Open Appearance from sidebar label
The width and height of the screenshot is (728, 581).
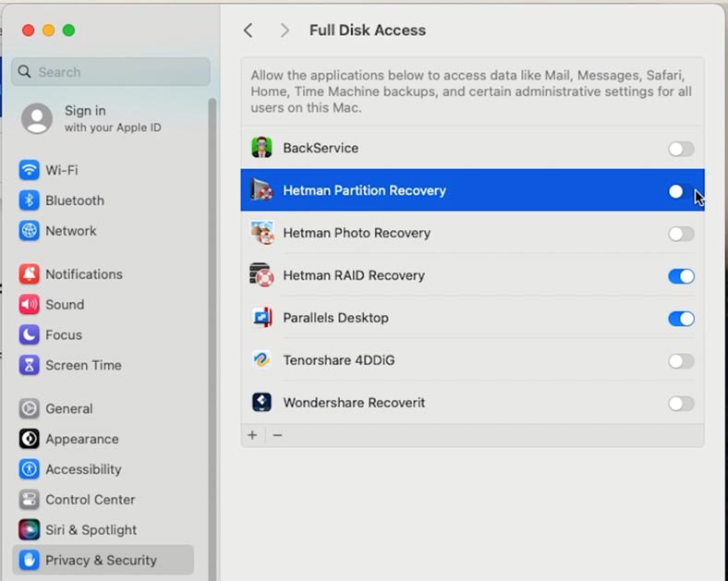pos(81,439)
